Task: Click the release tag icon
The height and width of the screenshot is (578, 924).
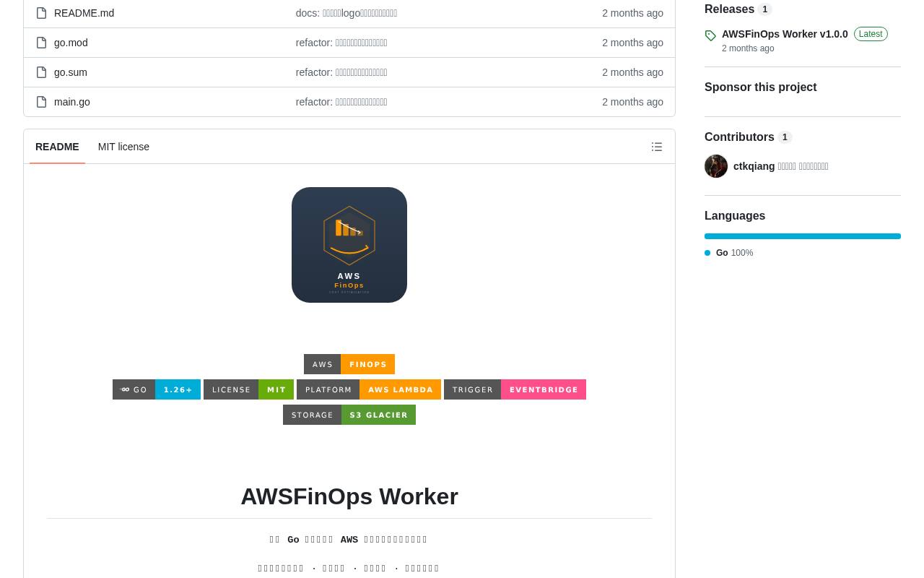Action: click(710, 35)
